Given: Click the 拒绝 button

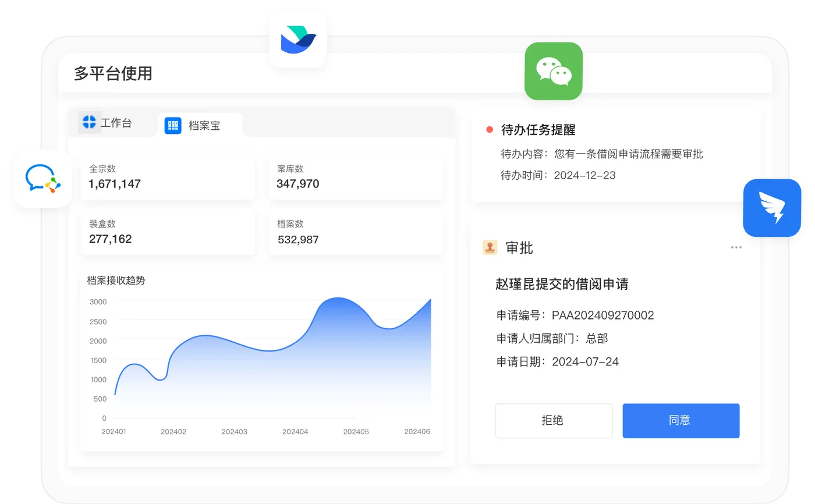Looking at the screenshot, I should tap(554, 421).
